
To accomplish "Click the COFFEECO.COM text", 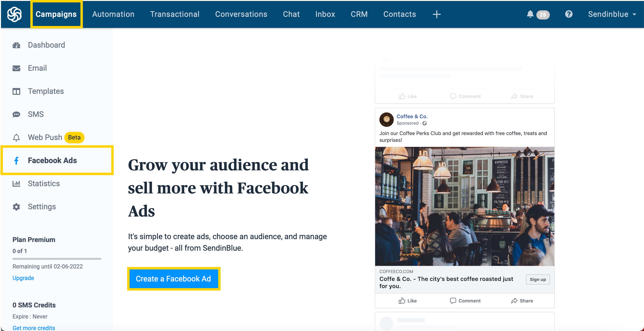I will [396, 272].
